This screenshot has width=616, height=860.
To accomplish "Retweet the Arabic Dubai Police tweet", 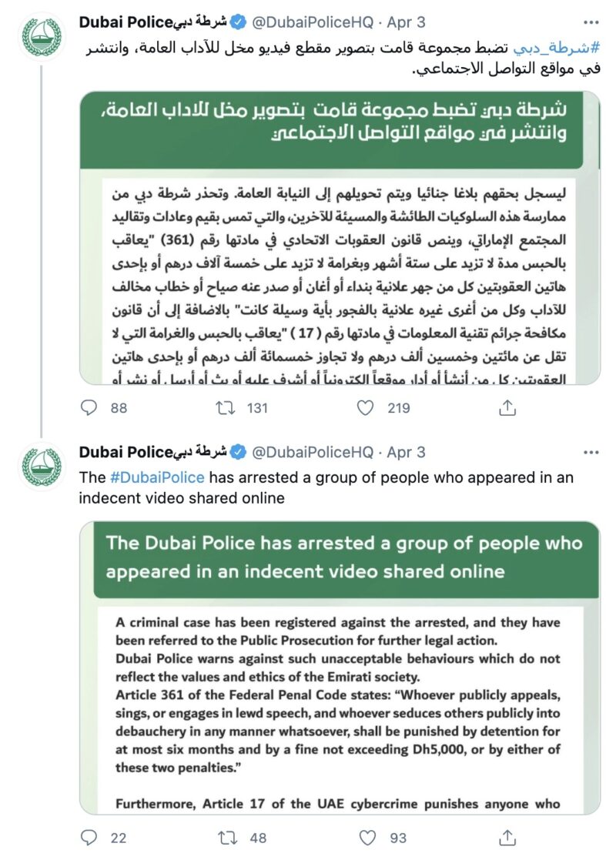I will pyautogui.click(x=226, y=408).
